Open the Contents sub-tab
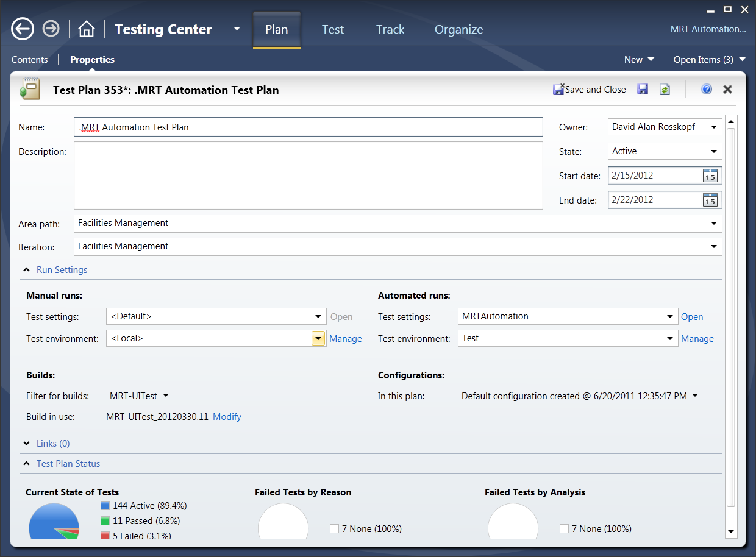The image size is (756, 557). click(30, 60)
